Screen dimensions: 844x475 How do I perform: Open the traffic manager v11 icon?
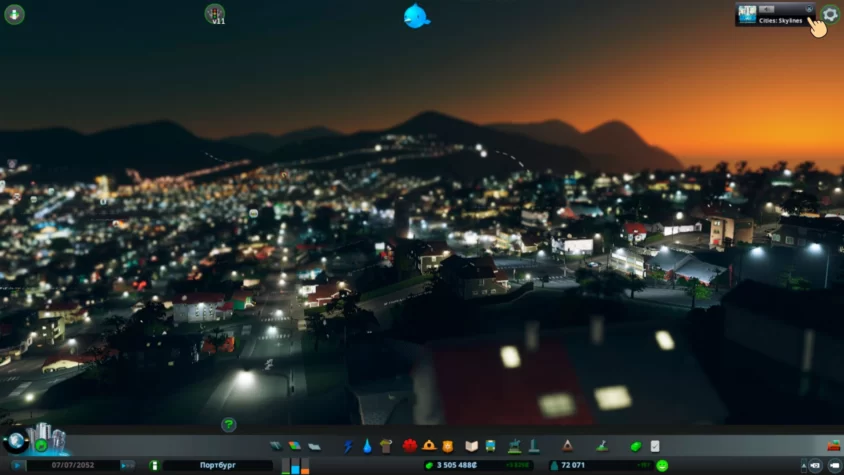(215, 14)
